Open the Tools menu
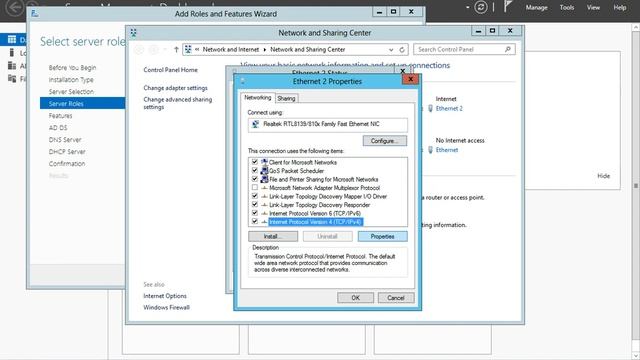Viewport: 640px width, 360px height. tap(567, 7)
